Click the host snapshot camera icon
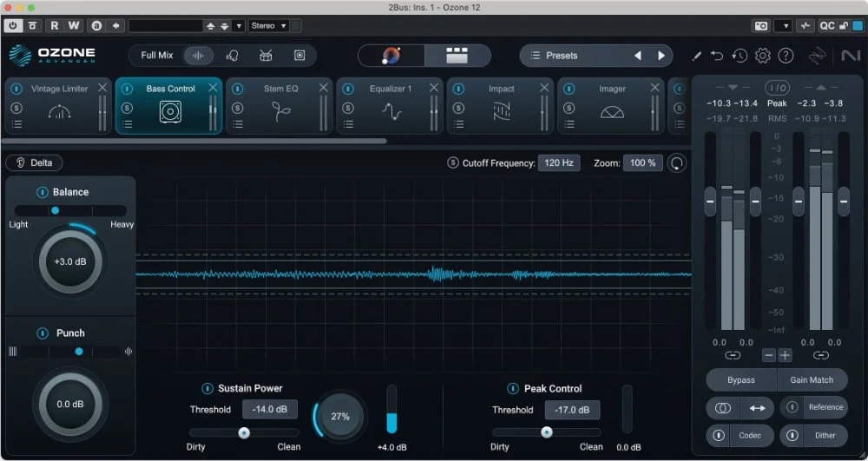This screenshot has width=868, height=461. (761, 26)
